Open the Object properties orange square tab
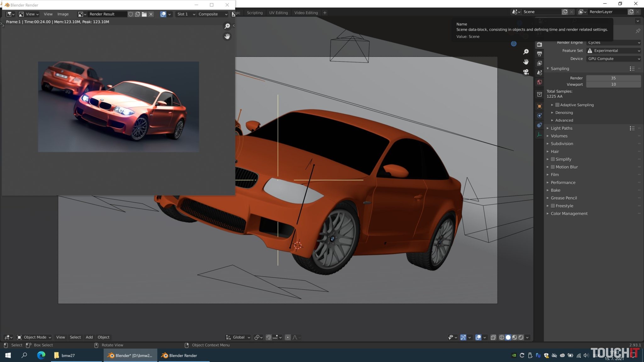644x362 pixels. click(539, 106)
